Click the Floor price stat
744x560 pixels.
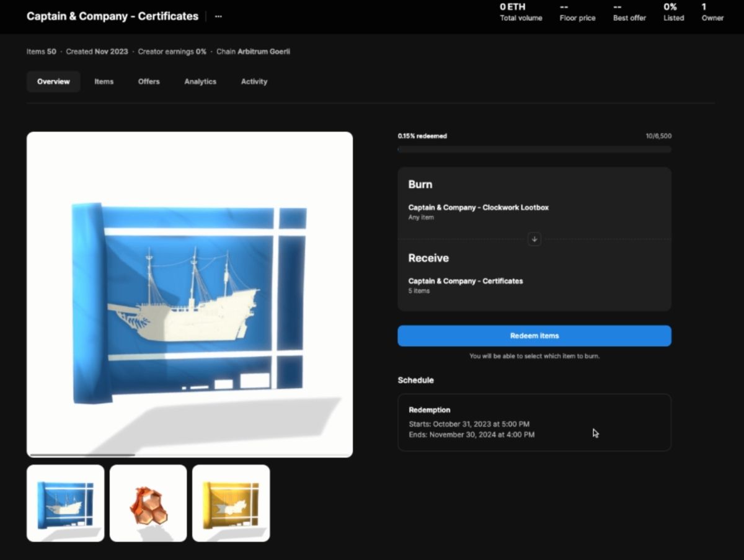coord(577,12)
